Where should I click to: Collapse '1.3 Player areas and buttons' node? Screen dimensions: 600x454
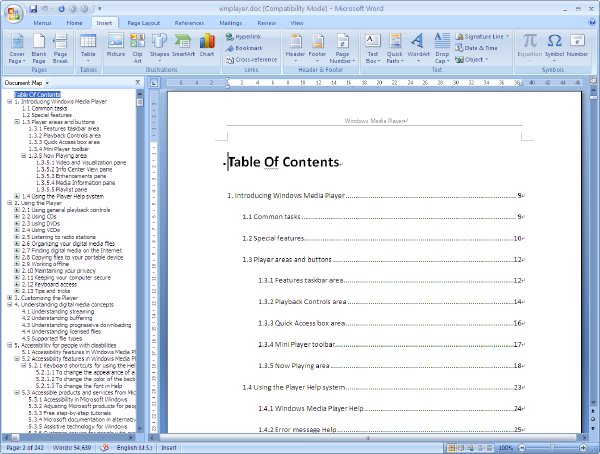[x=17, y=122]
